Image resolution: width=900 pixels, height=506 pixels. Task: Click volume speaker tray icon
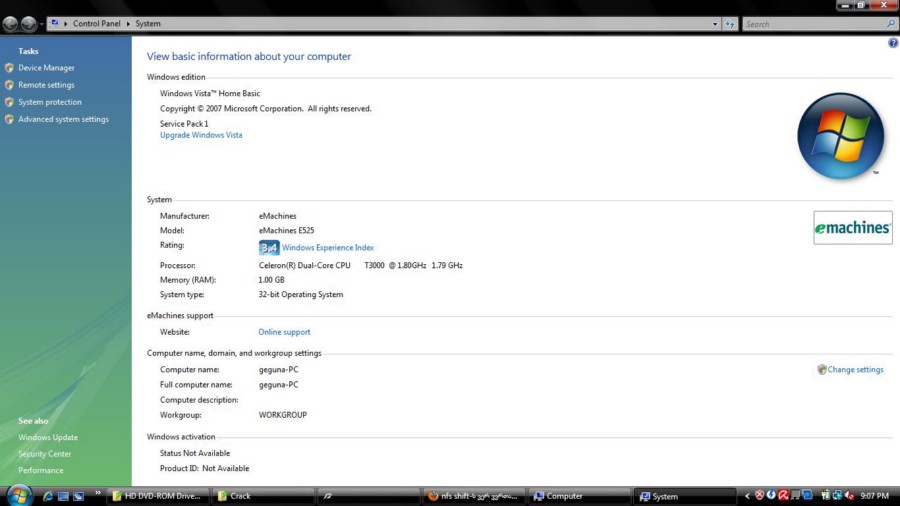point(849,496)
